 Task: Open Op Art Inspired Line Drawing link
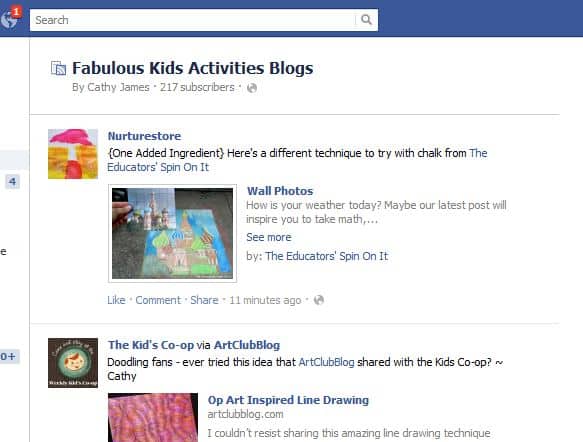[288, 400]
